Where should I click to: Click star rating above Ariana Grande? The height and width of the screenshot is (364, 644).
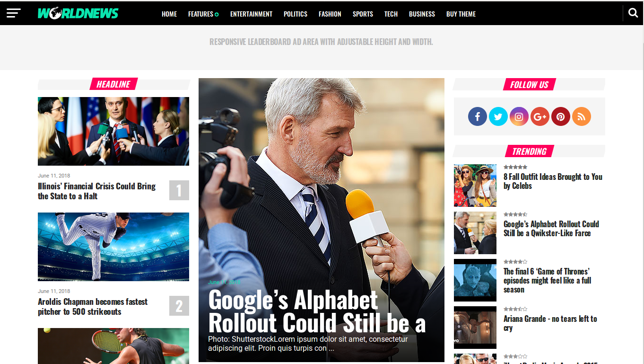pos(515,309)
